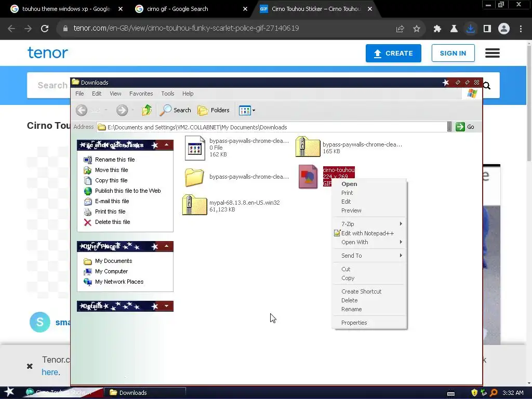Choose Create Shortcut in context menu
The width and height of the screenshot is (532, 399).
pyautogui.click(x=369, y=291)
